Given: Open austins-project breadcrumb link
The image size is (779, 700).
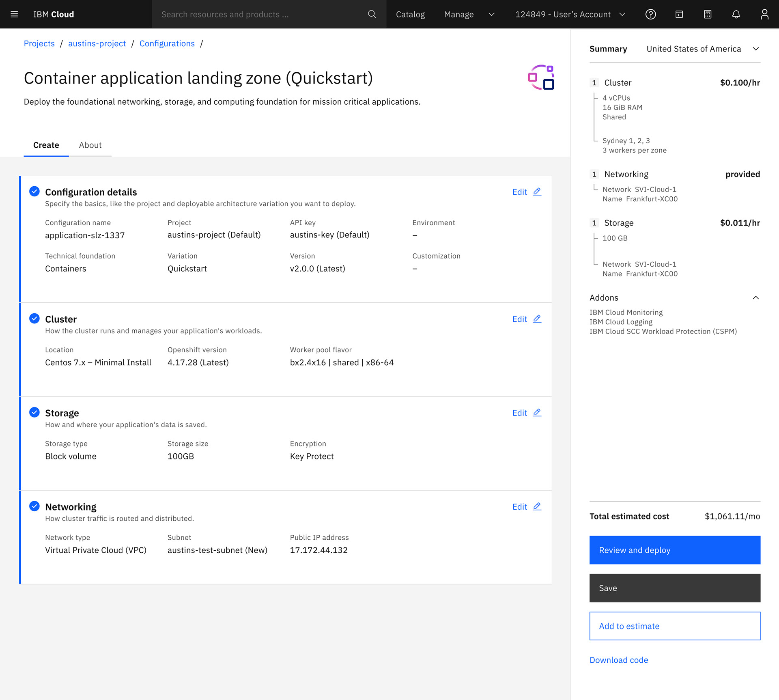Looking at the screenshot, I should [97, 43].
